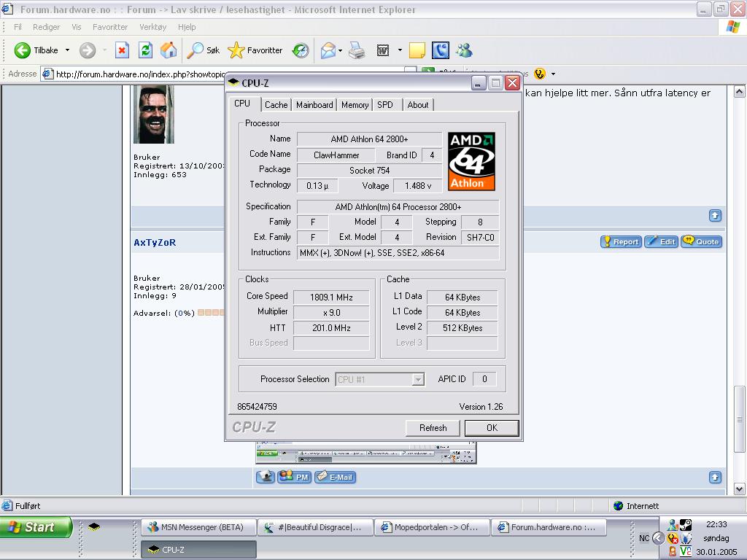Switch to MSN Messenger (BETA) taskbar item
This screenshot has height=560, width=747.
(198, 527)
